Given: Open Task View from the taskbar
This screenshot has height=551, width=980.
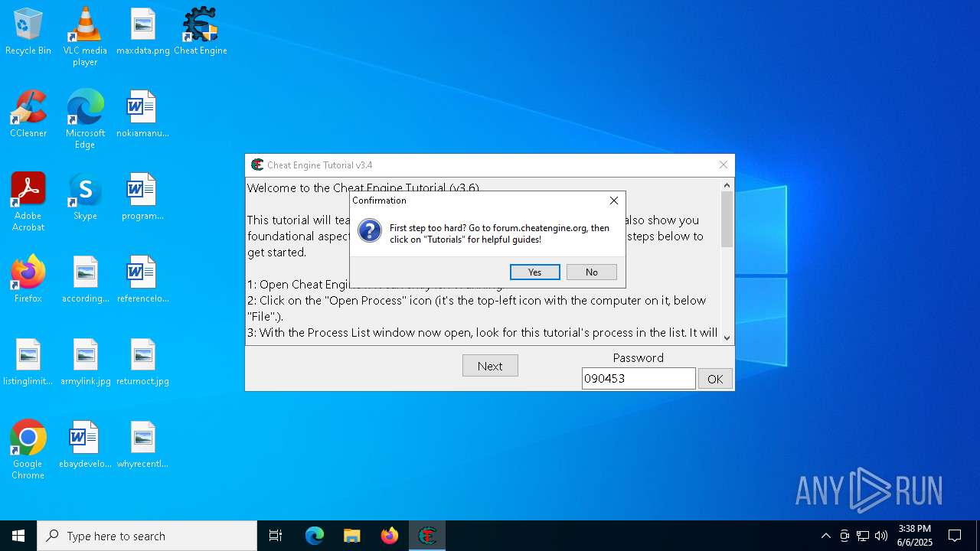Looking at the screenshot, I should [x=276, y=536].
